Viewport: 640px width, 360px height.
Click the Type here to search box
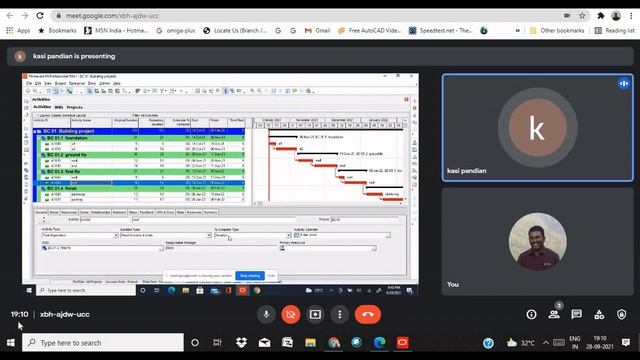point(103,342)
